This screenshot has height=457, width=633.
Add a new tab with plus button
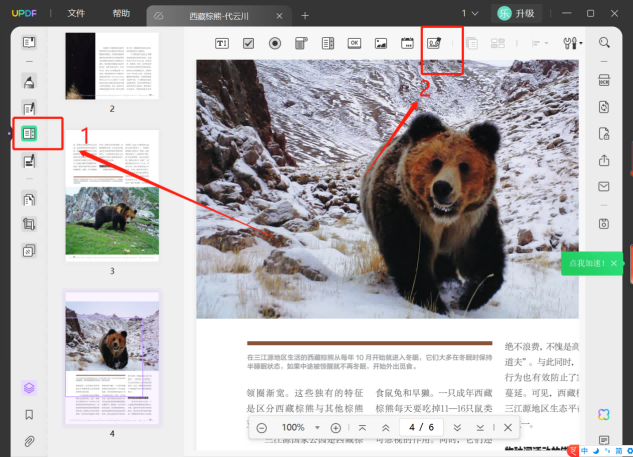[x=305, y=16]
